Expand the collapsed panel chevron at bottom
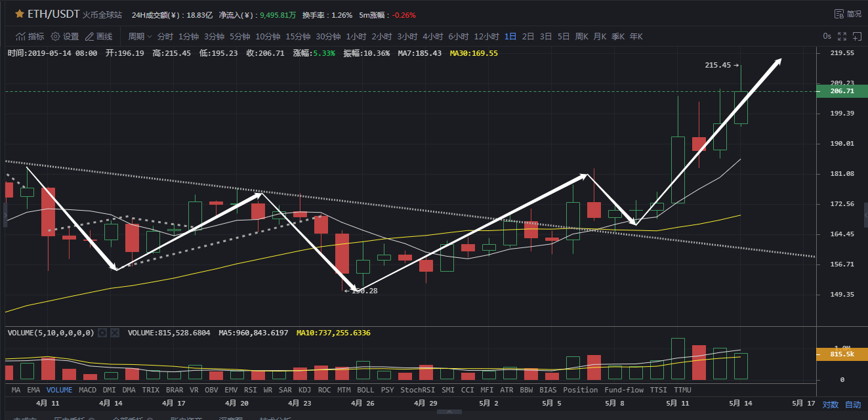This screenshot has height=420, width=868. click(x=449, y=412)
